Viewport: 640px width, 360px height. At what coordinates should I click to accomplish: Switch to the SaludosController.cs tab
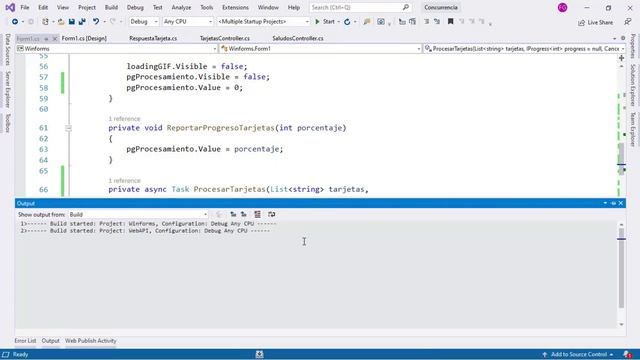(298, 38)
